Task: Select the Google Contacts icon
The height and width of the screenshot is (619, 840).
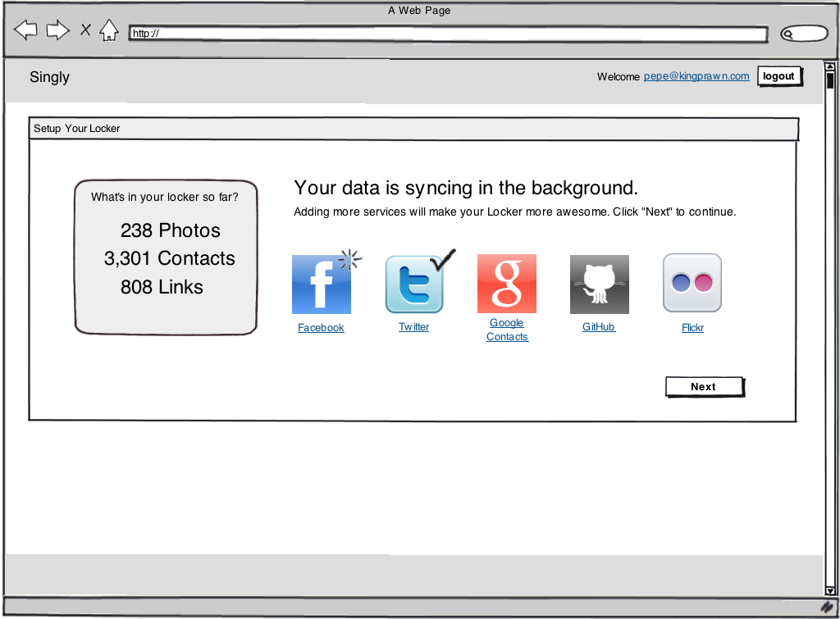Action: coord(507,284)
